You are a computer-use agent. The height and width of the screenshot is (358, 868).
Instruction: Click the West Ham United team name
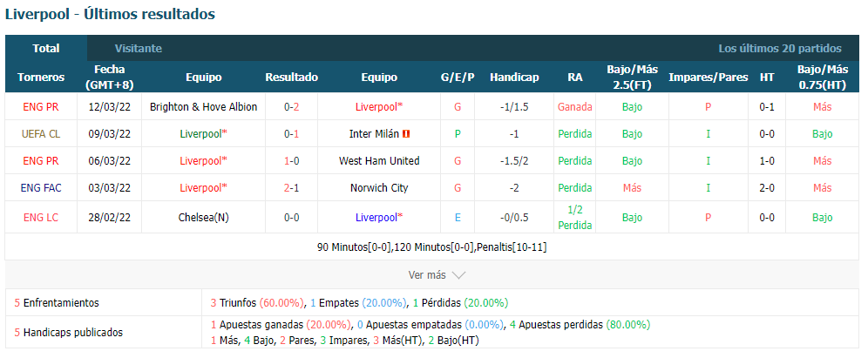[x=379, y=161]
